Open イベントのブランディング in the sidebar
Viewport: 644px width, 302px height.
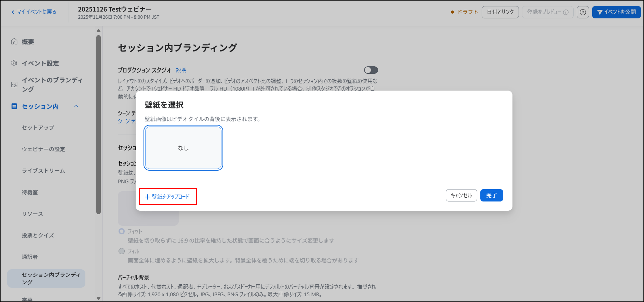coord(52,84)
